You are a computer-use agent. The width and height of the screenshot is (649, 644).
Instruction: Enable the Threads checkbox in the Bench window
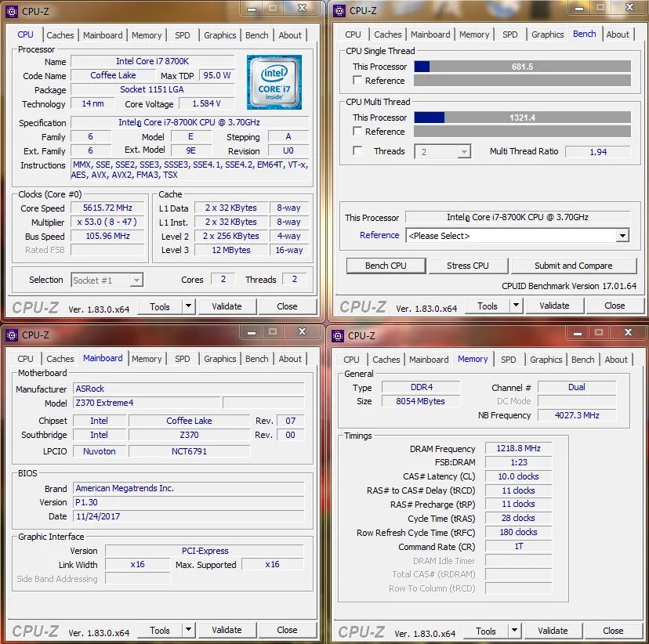click(357, 150)
